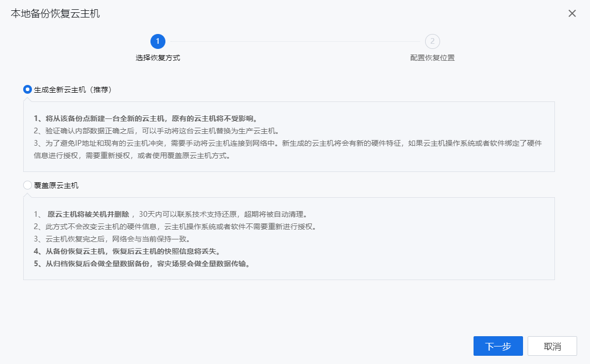
Task: Click the 取消 button
Action: [x=552, y=346]
